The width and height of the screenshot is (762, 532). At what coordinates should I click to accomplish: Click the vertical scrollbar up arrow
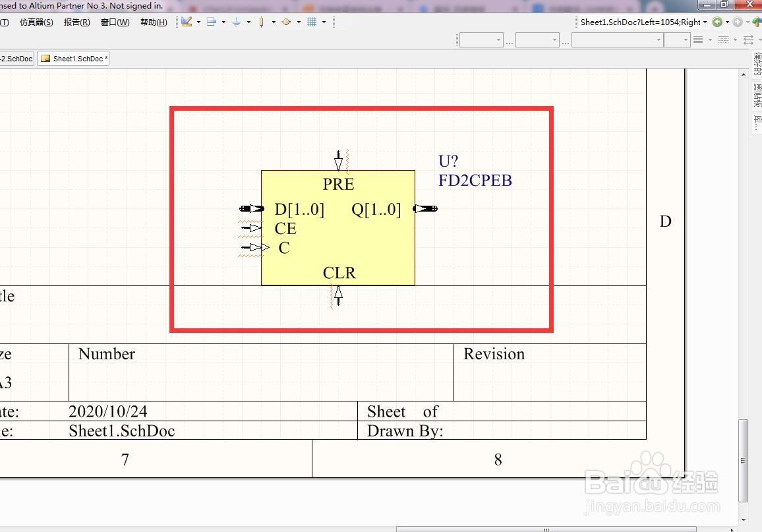[x=744, y=74]
